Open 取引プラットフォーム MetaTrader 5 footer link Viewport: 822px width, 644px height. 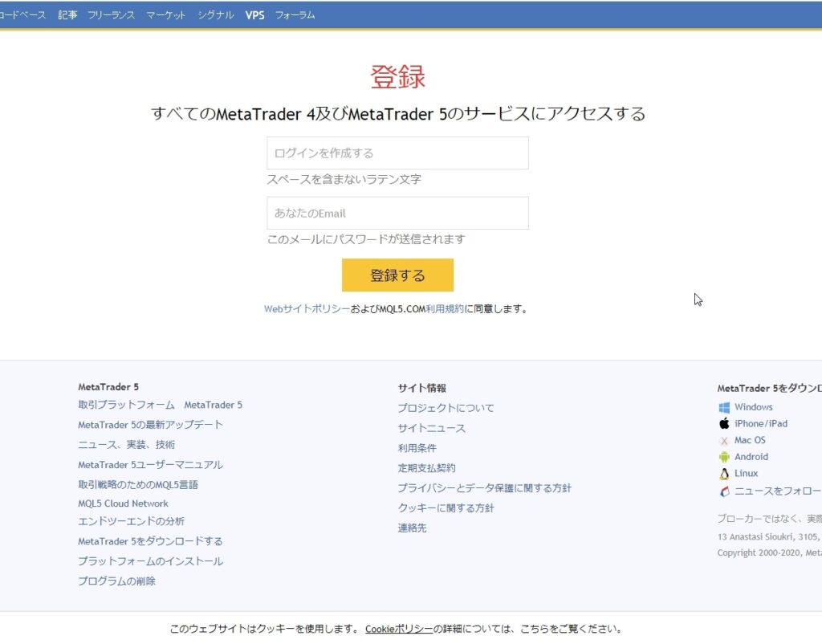coord(160,405)
